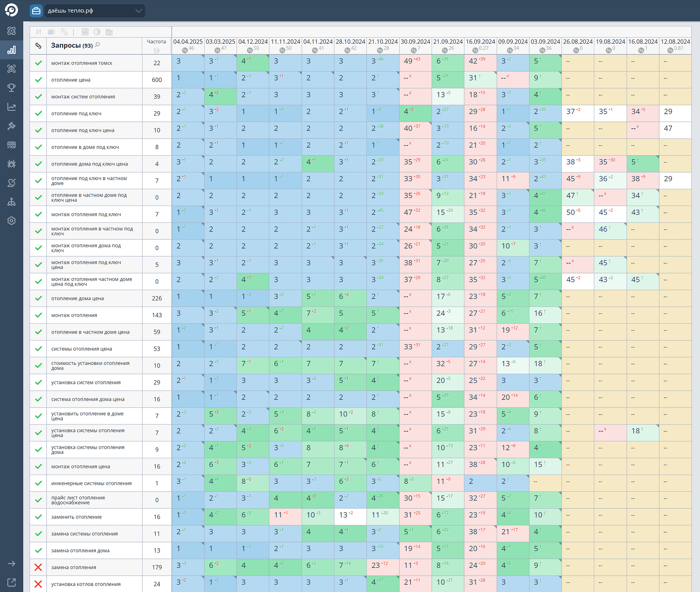
Task: Open the project dropdown 'даёшь тепло.рф'
Action: (x=95, y=11)
